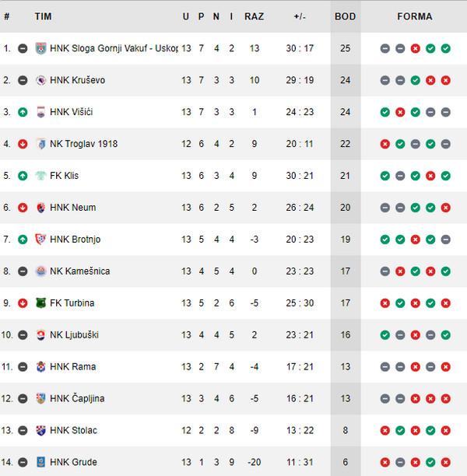Sort table by BOD column header
Viewport: 467px width, 476px height.
point(345,16)
